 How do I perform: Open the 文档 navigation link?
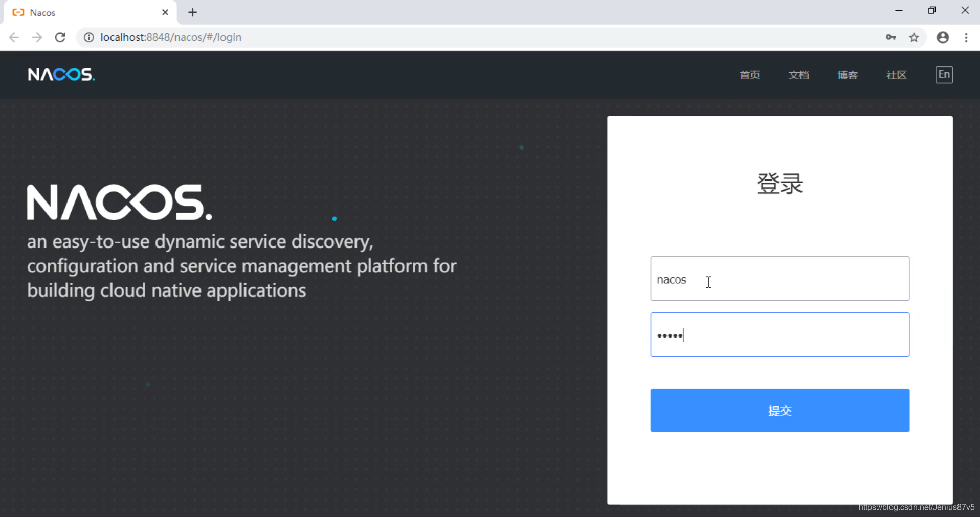pyautogui.click(x=798, y=75)
